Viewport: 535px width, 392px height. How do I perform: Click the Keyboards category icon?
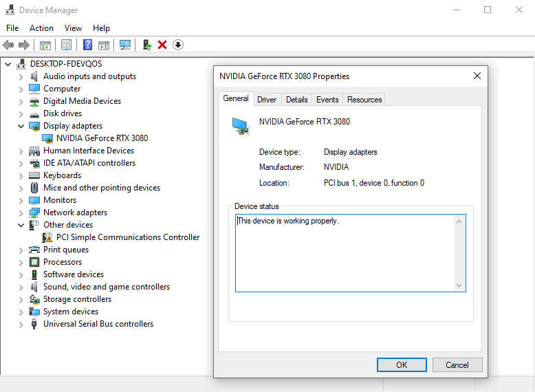34,175
